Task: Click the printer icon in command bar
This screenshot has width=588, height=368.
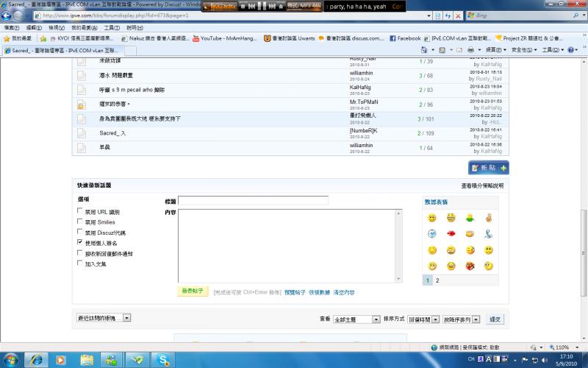Action: click(470, 50)
